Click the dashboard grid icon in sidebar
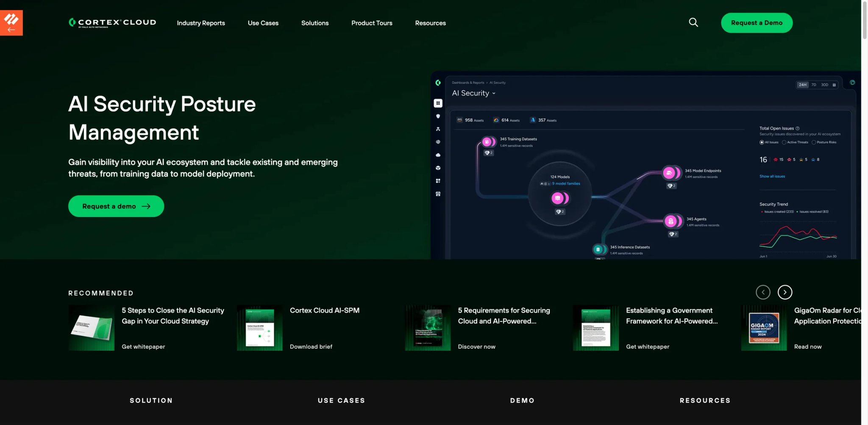Viewport: 868px width, 425px height. pyautogui.click(x=438, y=103)
